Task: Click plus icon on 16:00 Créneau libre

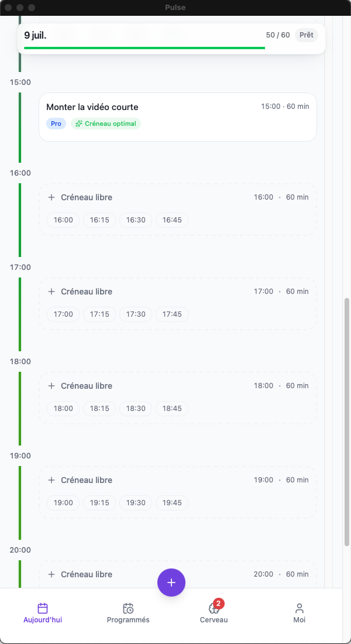Action: (x=51, y=197)
